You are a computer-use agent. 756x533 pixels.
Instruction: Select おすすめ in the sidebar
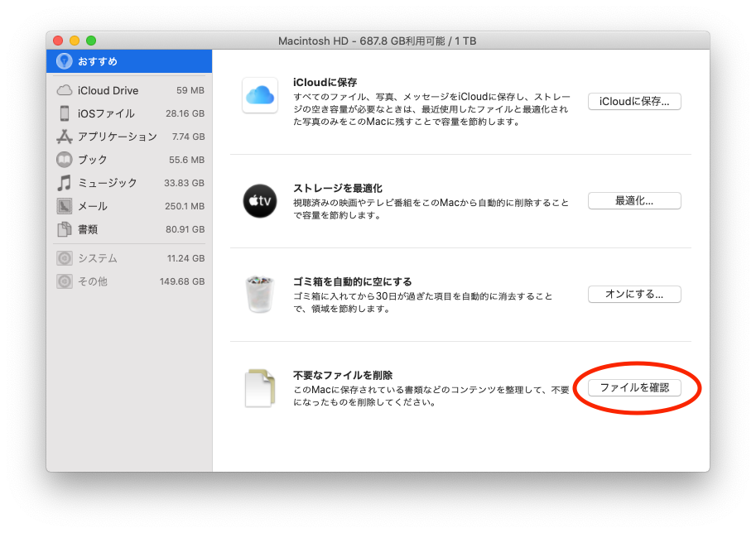coord(129,61)
